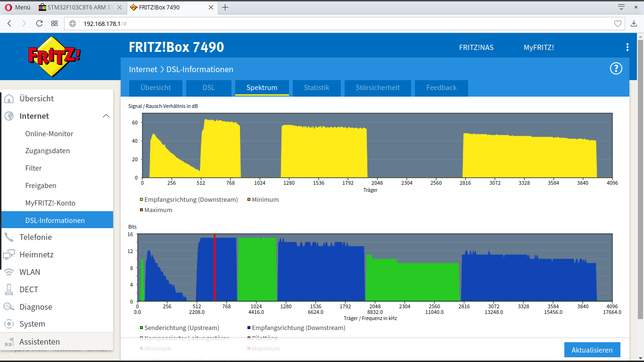The width and height of the screenshot is (644, 362).
Task: Open Online-Monitor in the sidebar
Action: pyautogui.click(x=49, y=133)
